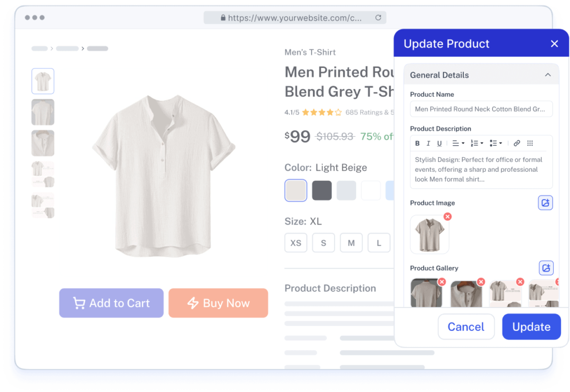570x392 pixels.
Task: Select the dark grey color swatch
Action: (x=322, y=190)
